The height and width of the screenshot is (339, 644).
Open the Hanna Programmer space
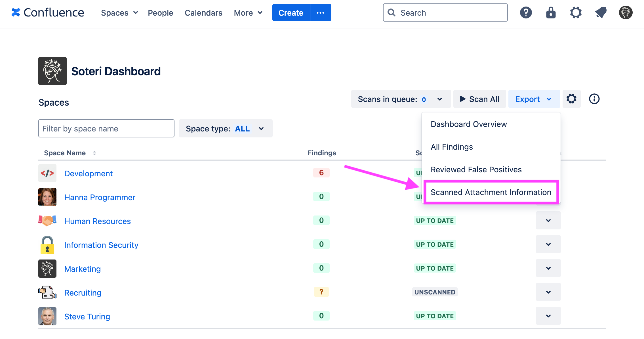(100, 197)
